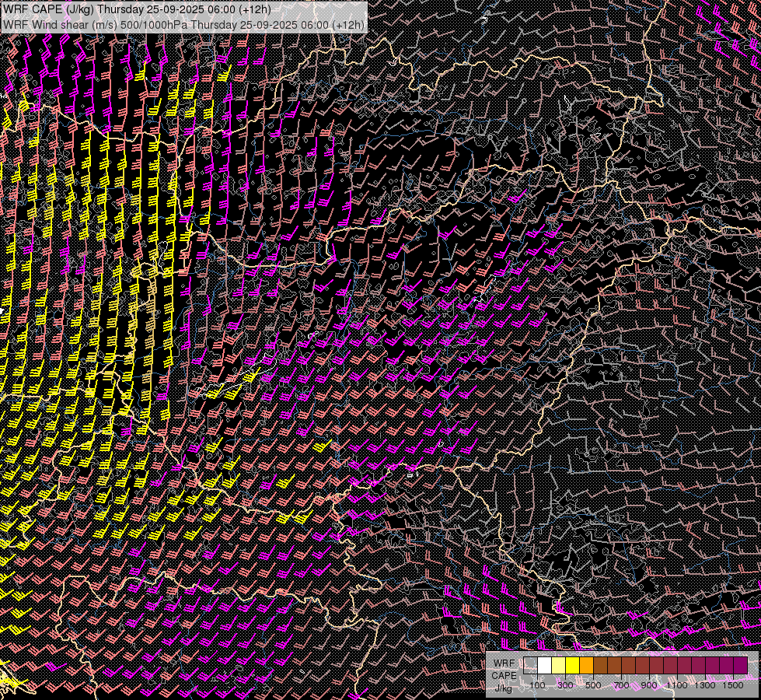Click the 700 legend tick label
Image resolution: width=761 pixels, height=700 pixels.
pos(622,685)
